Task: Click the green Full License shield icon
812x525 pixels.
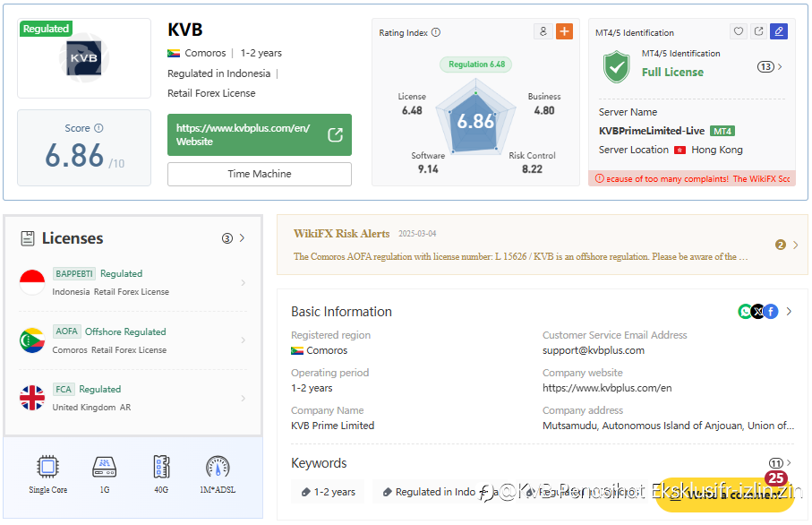Action: coord(616,66)
